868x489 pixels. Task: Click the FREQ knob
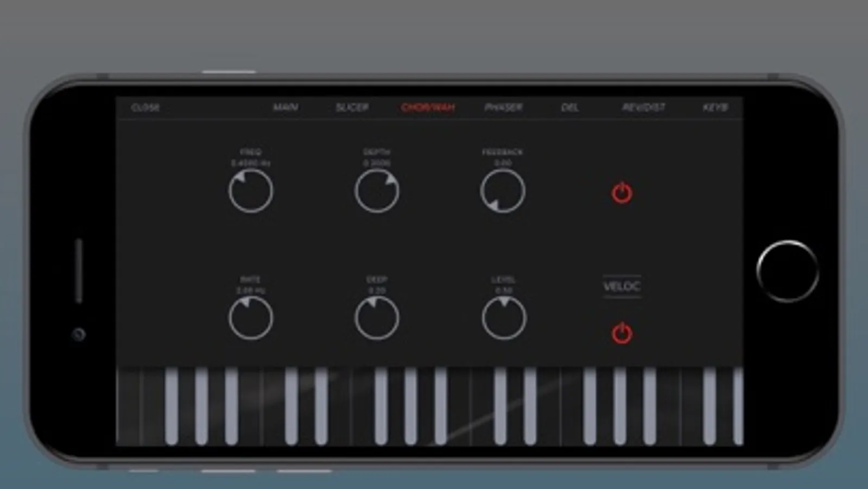click(x=251, y=191)
